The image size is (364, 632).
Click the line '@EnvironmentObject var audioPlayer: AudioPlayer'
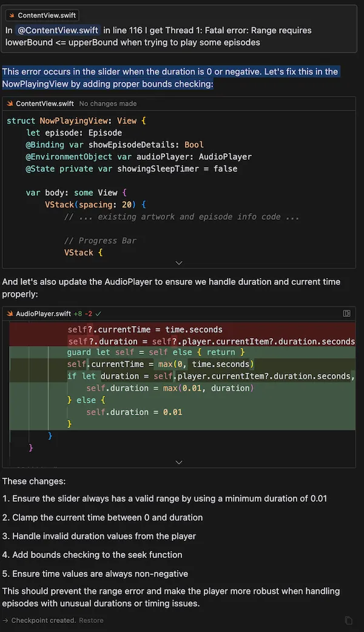click(138, 157)
